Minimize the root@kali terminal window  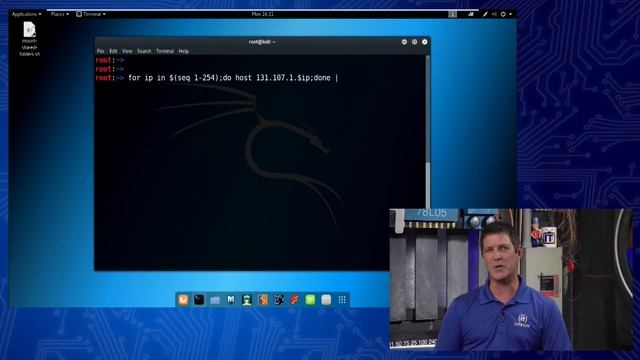[404, 42]
